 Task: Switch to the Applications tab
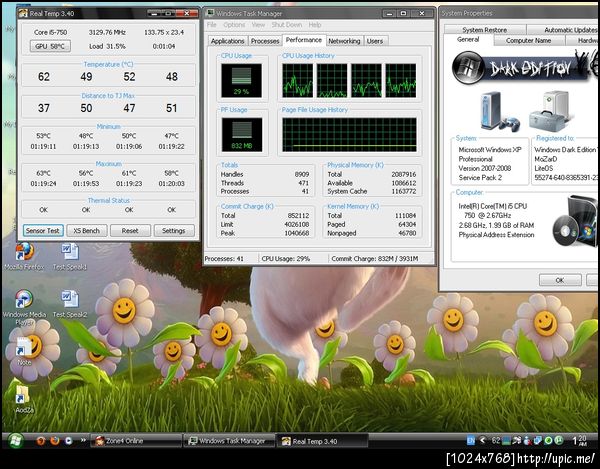pos(227,41)
